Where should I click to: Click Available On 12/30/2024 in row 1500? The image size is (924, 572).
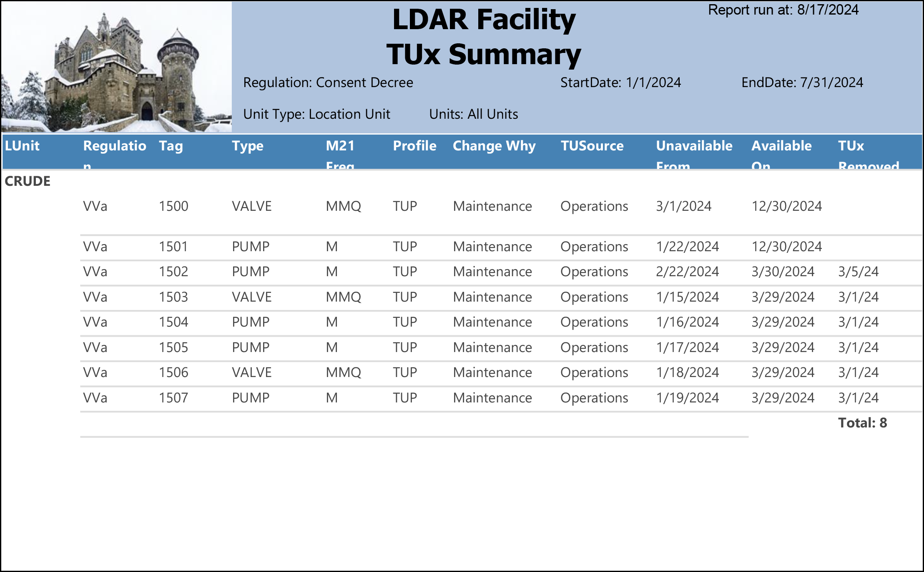787,206
